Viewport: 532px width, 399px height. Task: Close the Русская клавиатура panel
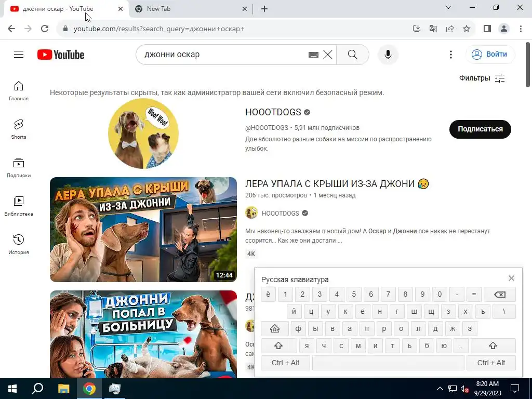(x=511, y=278)
